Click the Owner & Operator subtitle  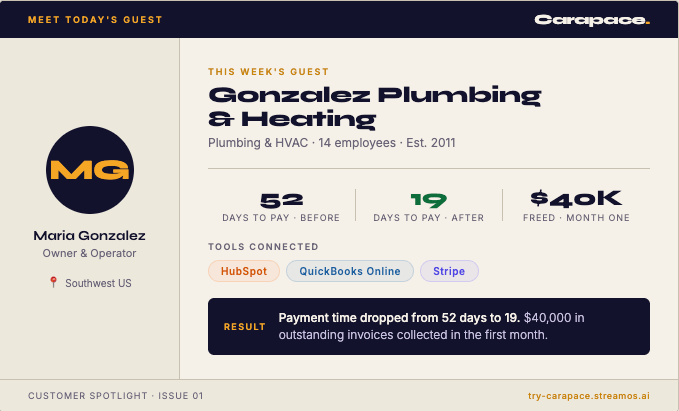tap(89, 253)
